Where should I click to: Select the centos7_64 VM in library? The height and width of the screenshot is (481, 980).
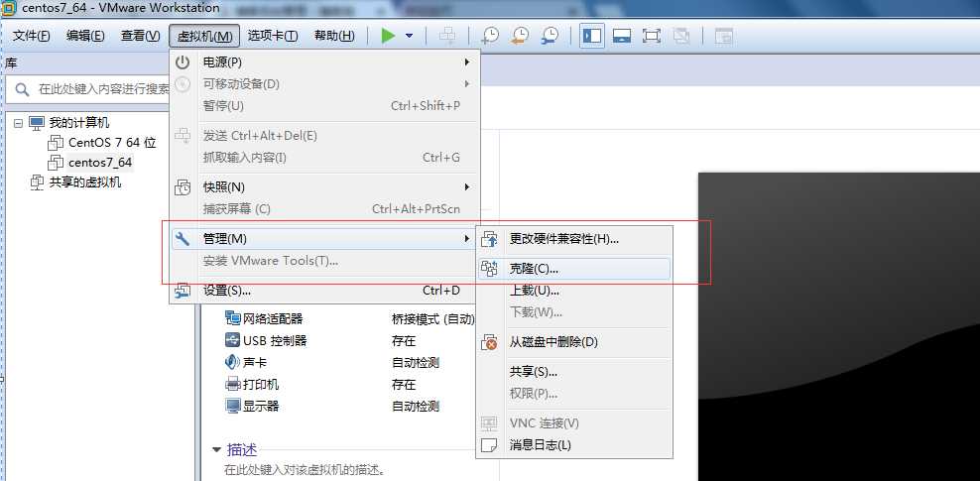pos(100,163)
